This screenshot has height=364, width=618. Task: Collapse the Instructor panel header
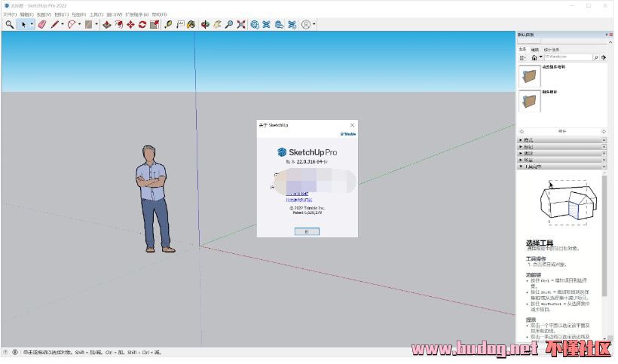(564, 167)
